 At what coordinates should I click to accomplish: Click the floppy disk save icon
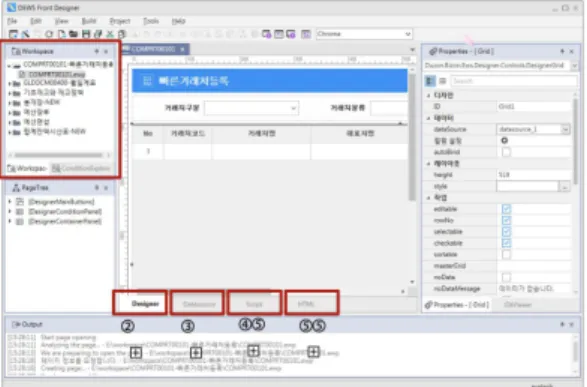coord(86,34)
